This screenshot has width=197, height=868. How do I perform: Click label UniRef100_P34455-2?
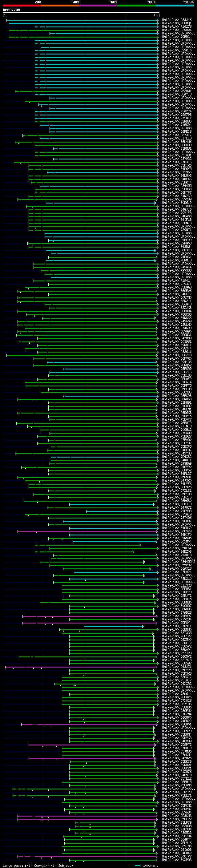click(179, 562)
